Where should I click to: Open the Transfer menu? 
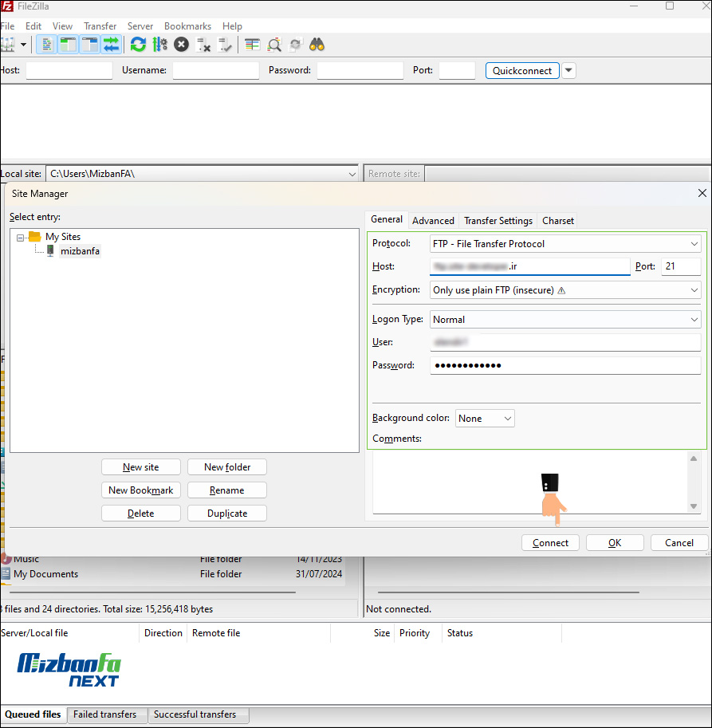coord(100,26)
